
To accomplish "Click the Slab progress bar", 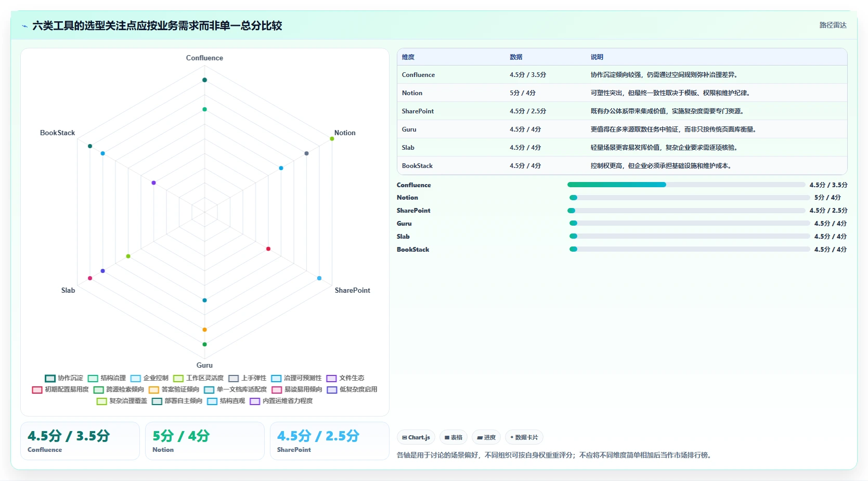I will [x=690, y=236].
